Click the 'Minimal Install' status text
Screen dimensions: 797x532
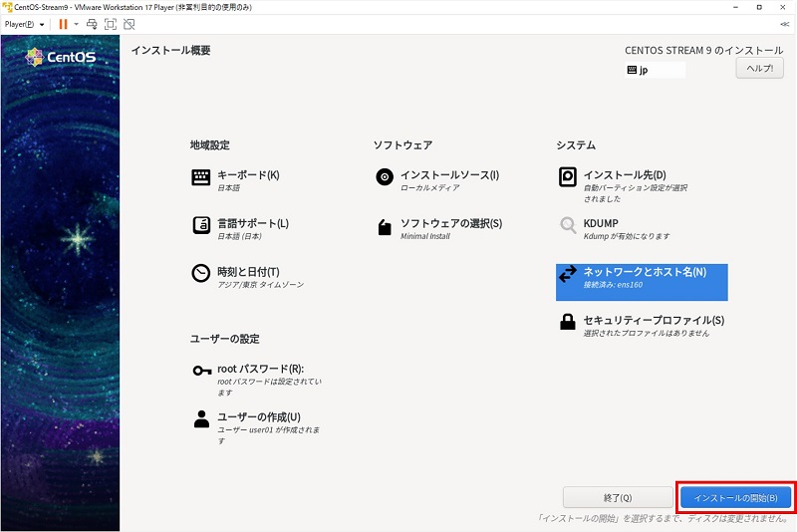click(425, 236)
